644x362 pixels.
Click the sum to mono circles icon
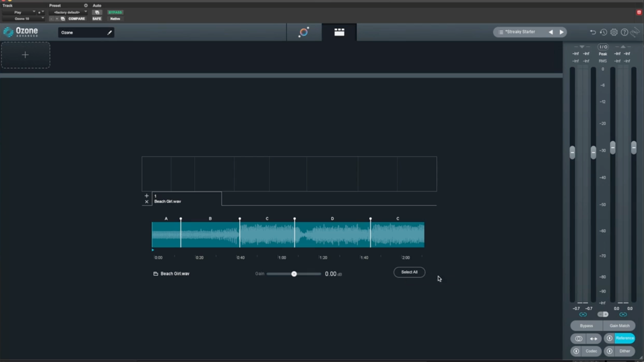[x=579, y=339]
